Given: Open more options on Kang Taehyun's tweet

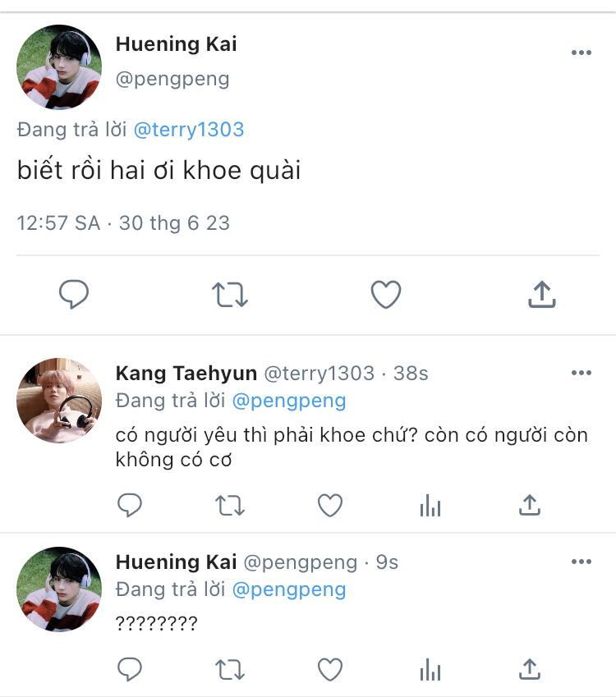Looking at the screenshot, I should pyautogui.click(x=581, y=374).
